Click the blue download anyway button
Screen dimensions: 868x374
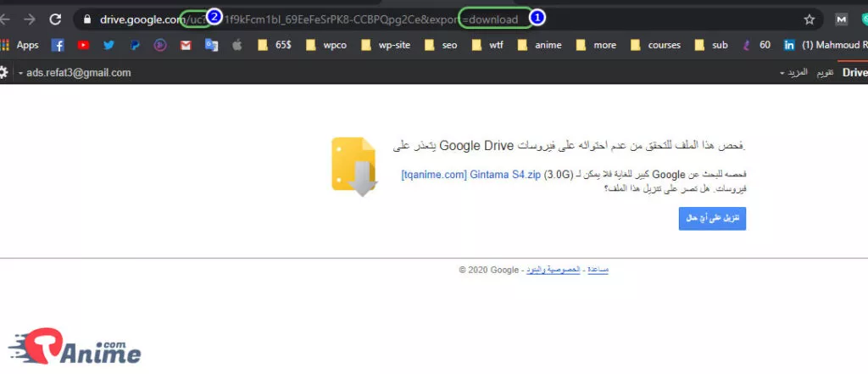[x=712, y=219]
